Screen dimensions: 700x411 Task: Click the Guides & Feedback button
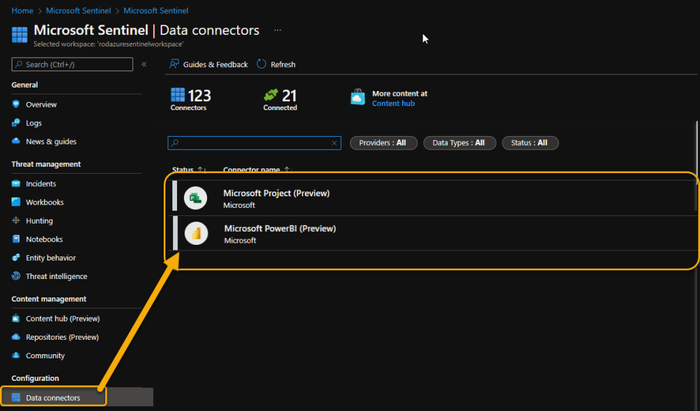[208, 64]
